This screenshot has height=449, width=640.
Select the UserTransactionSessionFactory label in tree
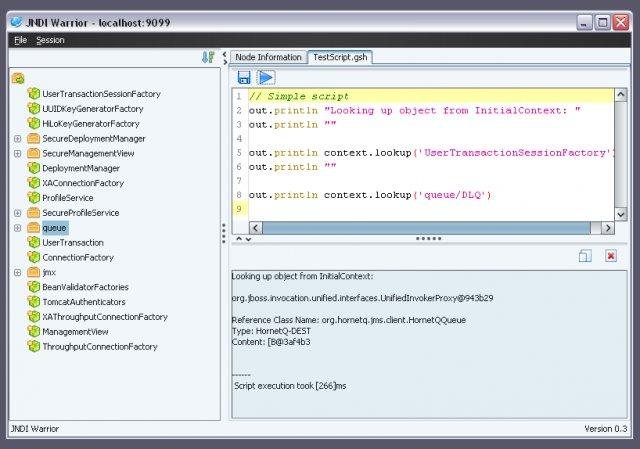point(102,94)
